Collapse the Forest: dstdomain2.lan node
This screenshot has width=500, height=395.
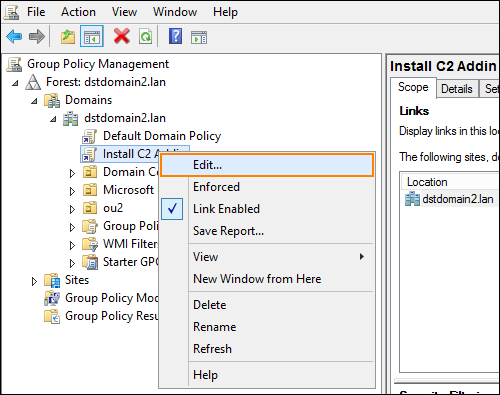(x=15, y=83)
